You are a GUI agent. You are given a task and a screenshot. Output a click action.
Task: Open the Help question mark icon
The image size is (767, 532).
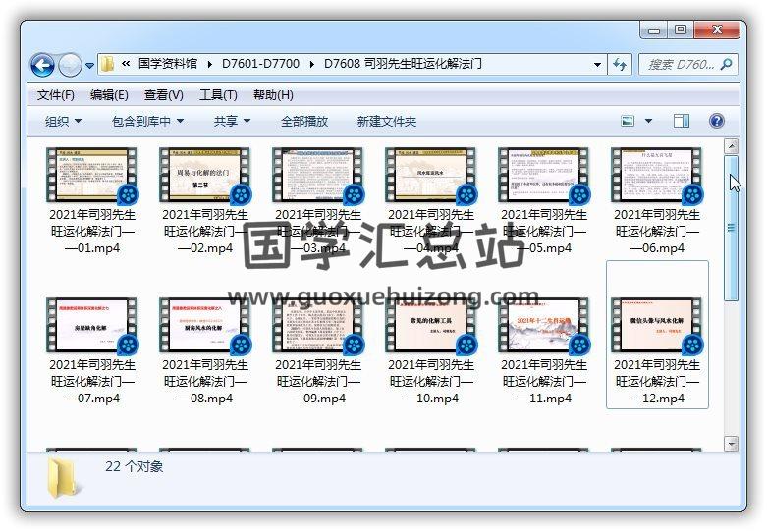tap(716, 121)
